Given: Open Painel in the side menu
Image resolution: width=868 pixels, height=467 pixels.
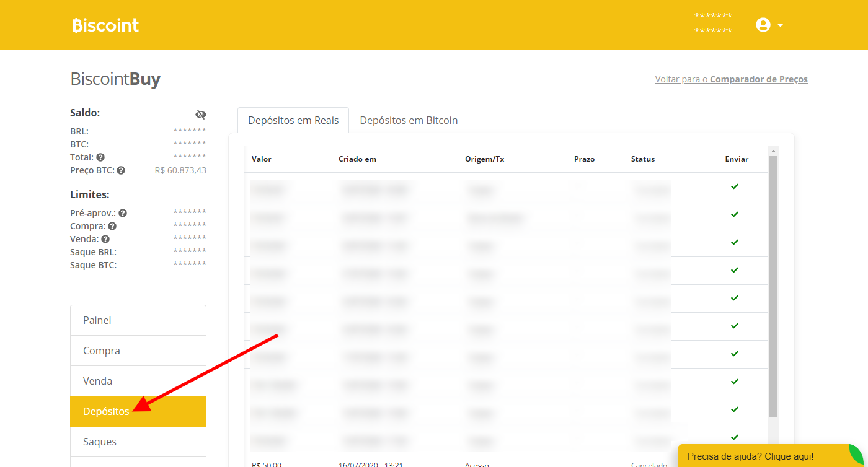Looking at the screenshot, I should [x=138, y=320].
